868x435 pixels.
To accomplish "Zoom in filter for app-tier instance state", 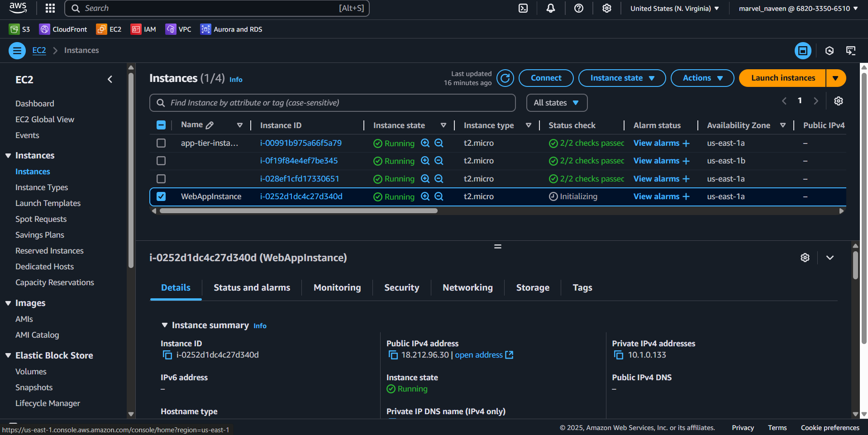I will coord(425,143).
